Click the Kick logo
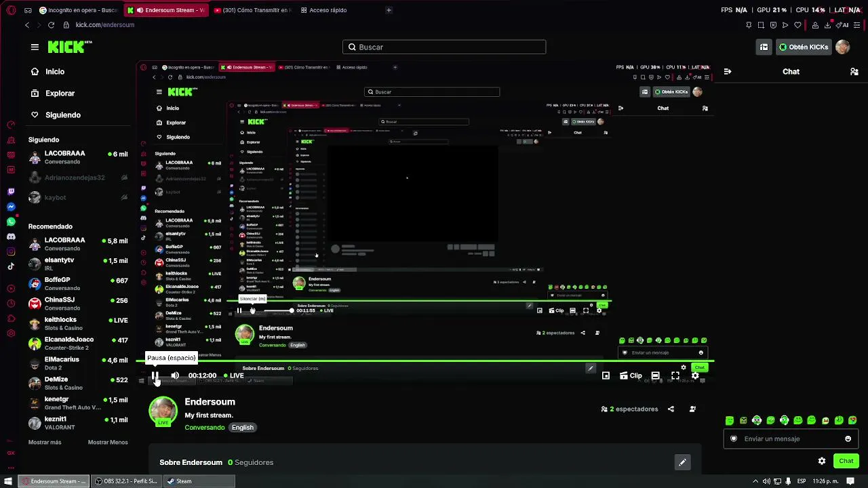Screen dimensions: 868x488 point(70,47)
